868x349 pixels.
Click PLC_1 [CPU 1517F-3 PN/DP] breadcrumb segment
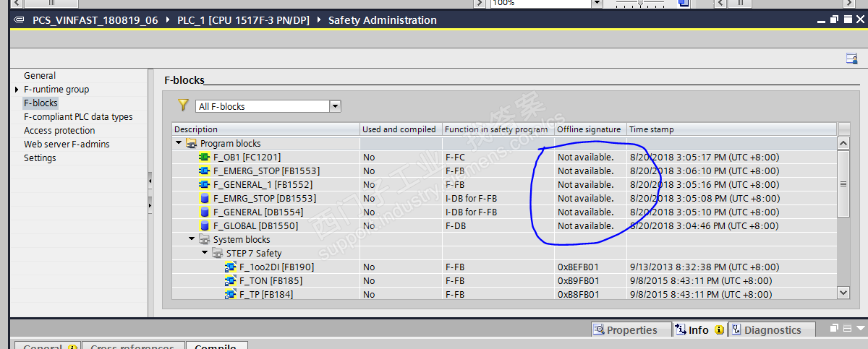tap(243, 20)
